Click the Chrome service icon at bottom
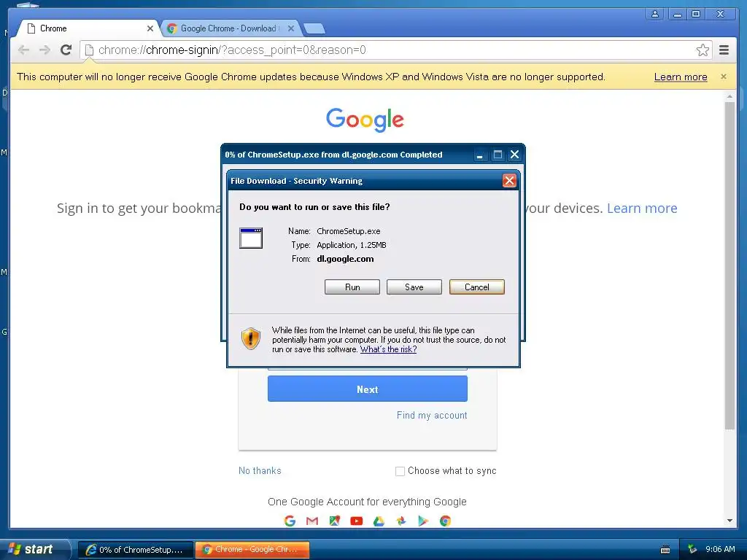The image size is (747, 560). 446,521
